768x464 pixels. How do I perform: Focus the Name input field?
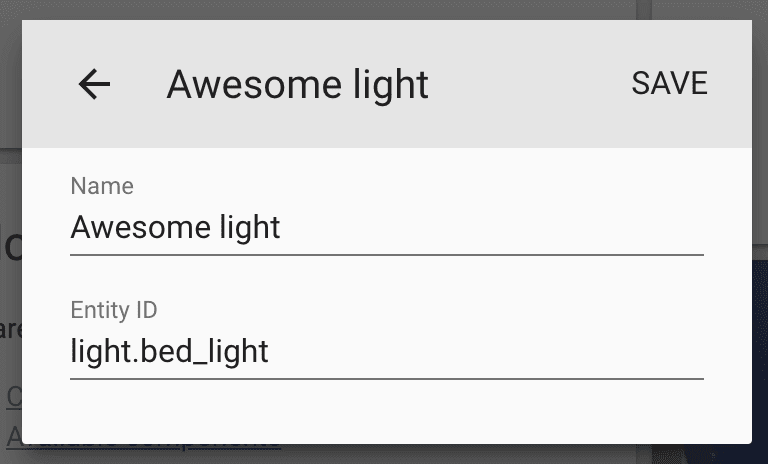click(x=386, y=228)
